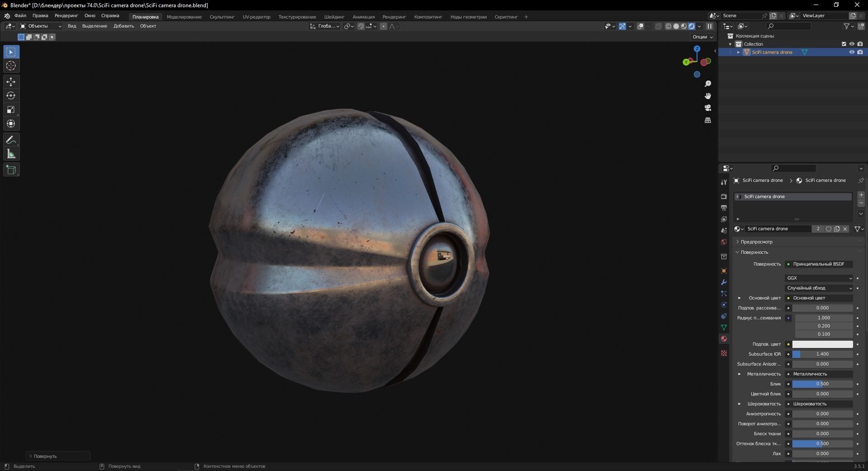Screen dimensions: 868x471
Task: Duplicate the SciFi camera drone material
Action: pyautogui.click(x=837, y=229)
